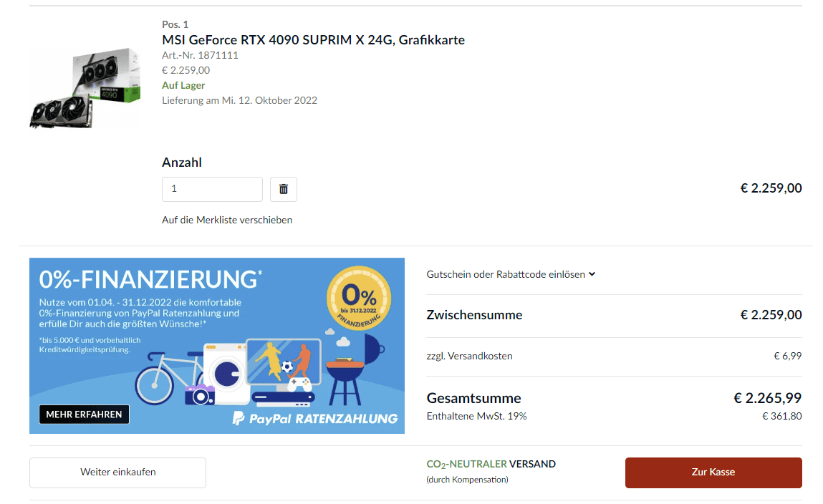Click Weiter einkaufen button
The image size is (823, 504).
point(117,472)
